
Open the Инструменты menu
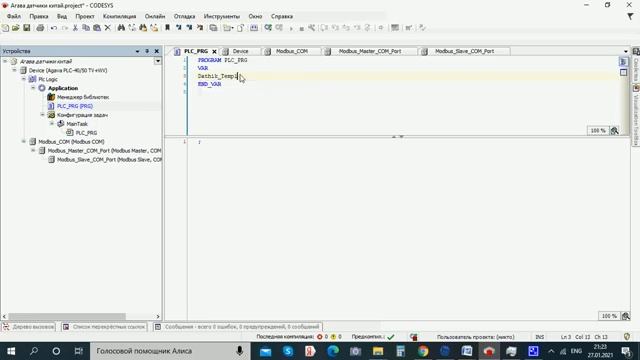point(222,16)
